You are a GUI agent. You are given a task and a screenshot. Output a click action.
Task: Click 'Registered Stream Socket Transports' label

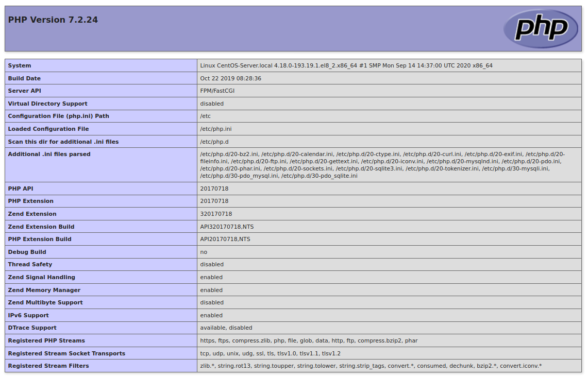click(67, 353)
